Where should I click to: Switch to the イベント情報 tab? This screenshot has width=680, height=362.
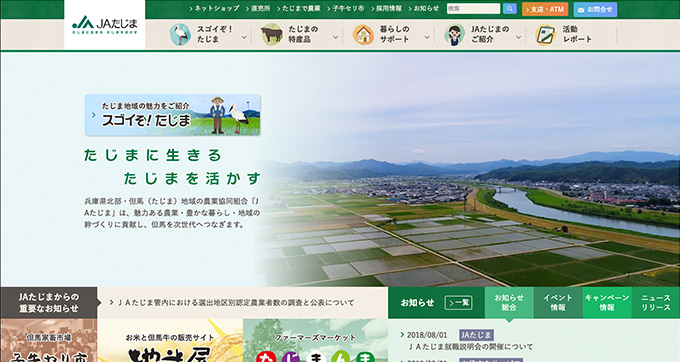(x=558, y=303)
